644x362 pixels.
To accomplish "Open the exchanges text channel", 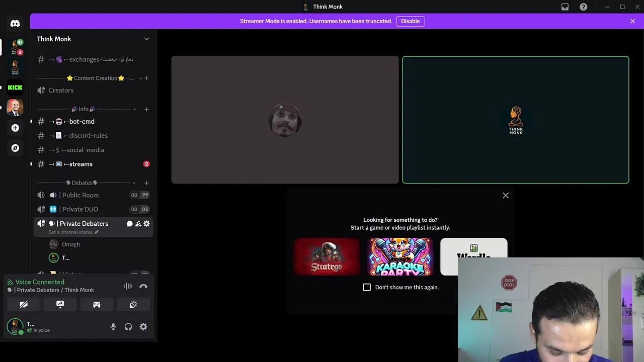I will 93,59.
